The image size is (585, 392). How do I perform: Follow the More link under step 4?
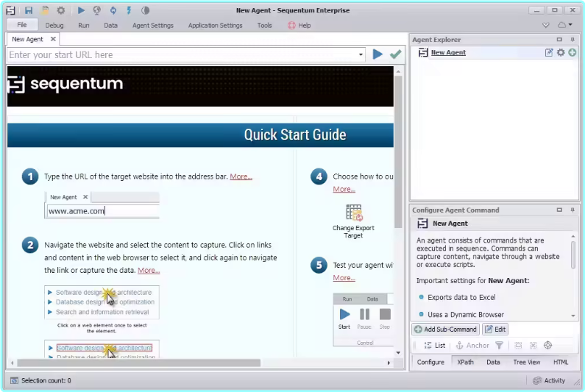tap(344, 189)
